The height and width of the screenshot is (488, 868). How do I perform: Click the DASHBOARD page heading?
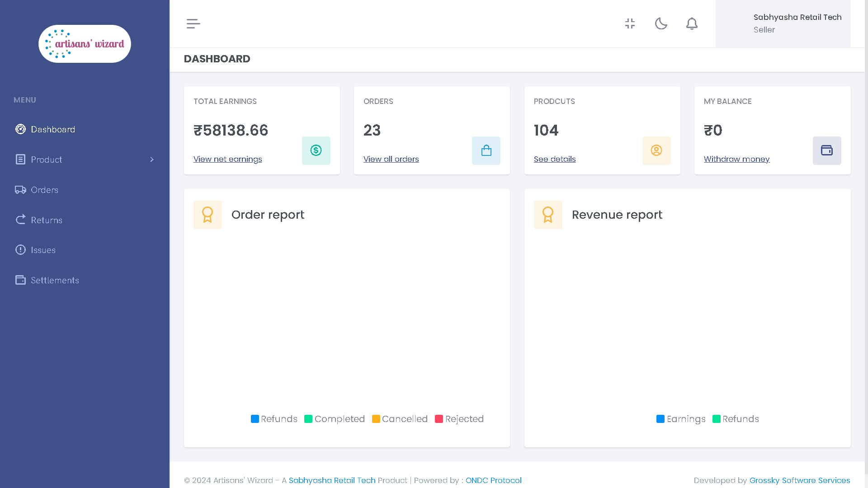pyautogui.click(x=217, y=59)
